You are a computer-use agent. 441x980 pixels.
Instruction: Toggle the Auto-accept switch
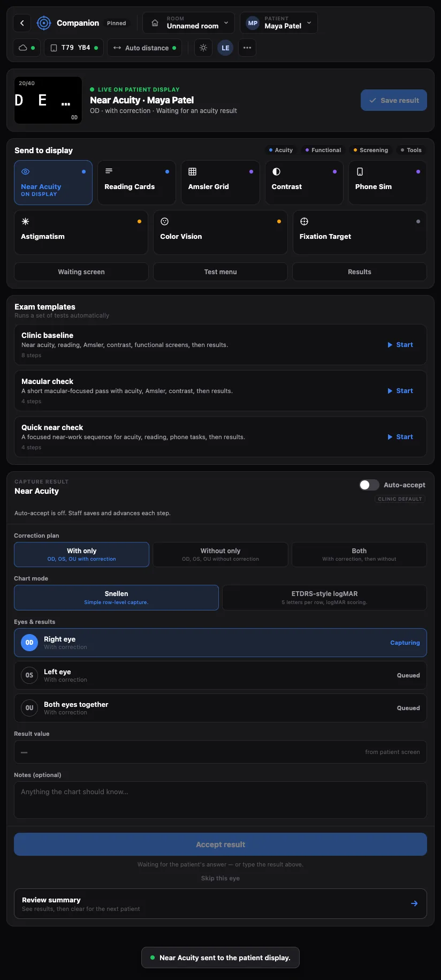click(x=369, y=485)
